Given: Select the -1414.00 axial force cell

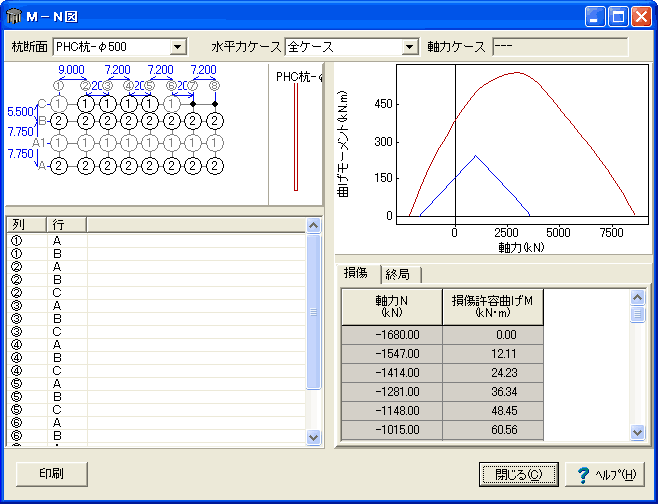Looking at the screenshot, I should coord(392,373).
